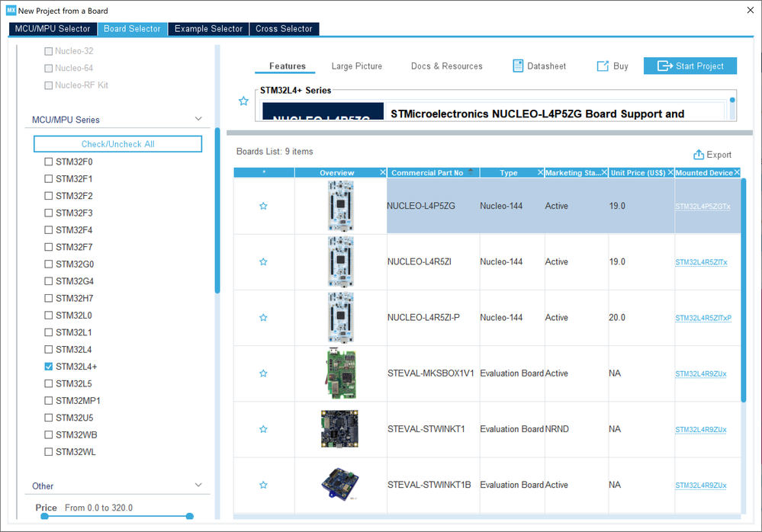This screenshot has width=762, height=532.
Task: Follow the STM32L4R5ZITxP device link
Action: click(703, 318)
